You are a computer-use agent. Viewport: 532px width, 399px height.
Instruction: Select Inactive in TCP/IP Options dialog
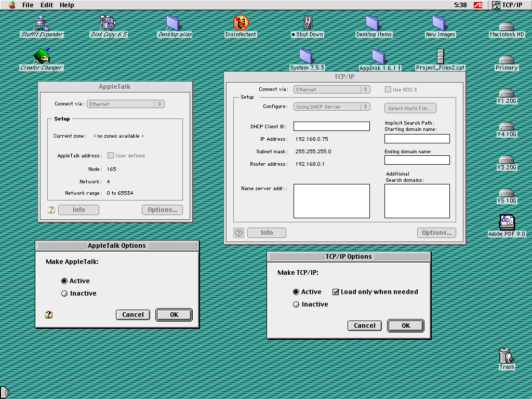[x=296, y=304]
